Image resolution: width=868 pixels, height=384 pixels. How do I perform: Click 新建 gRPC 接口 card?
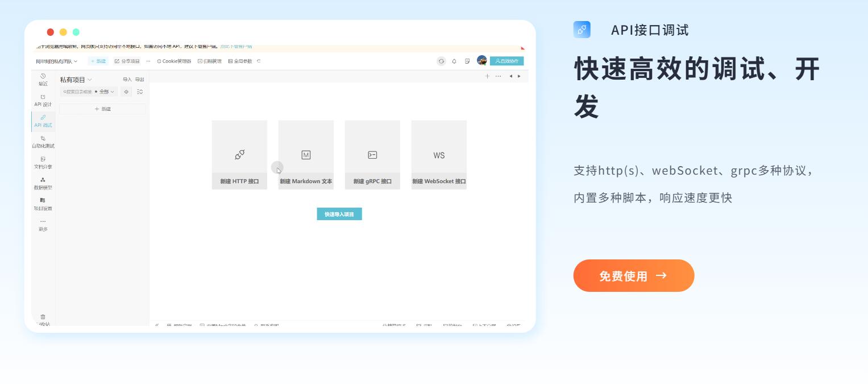[372, 155]
